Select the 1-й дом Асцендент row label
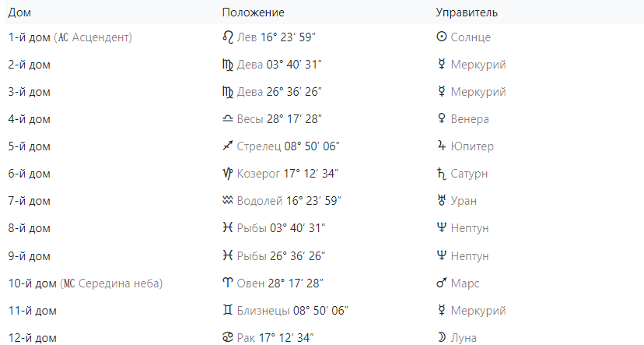This screenshot has width=644, height=345. [x=70, y=37]
